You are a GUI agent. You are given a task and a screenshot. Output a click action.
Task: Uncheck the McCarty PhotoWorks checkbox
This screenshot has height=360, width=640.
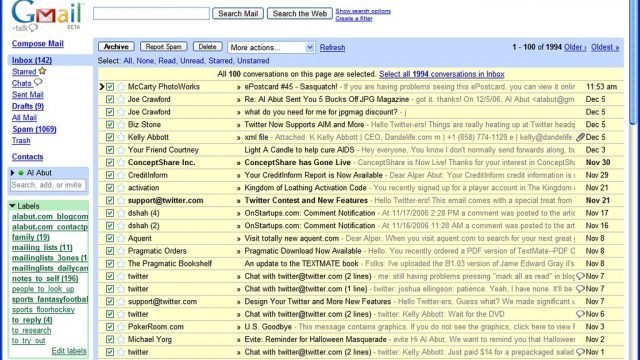tap(110, 87)
